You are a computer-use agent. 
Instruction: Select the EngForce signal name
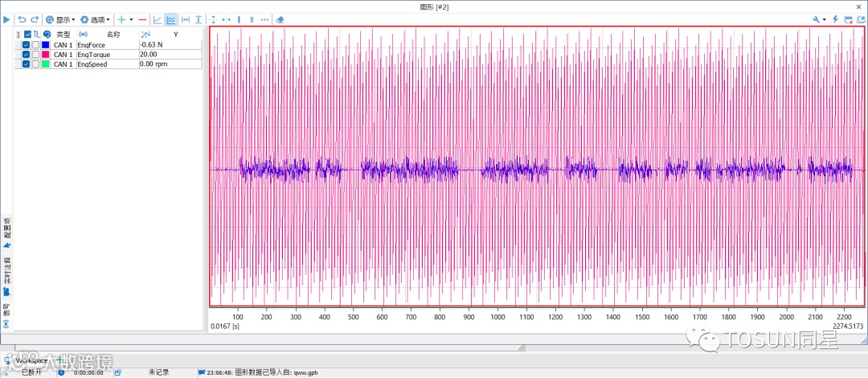(92, 45)
